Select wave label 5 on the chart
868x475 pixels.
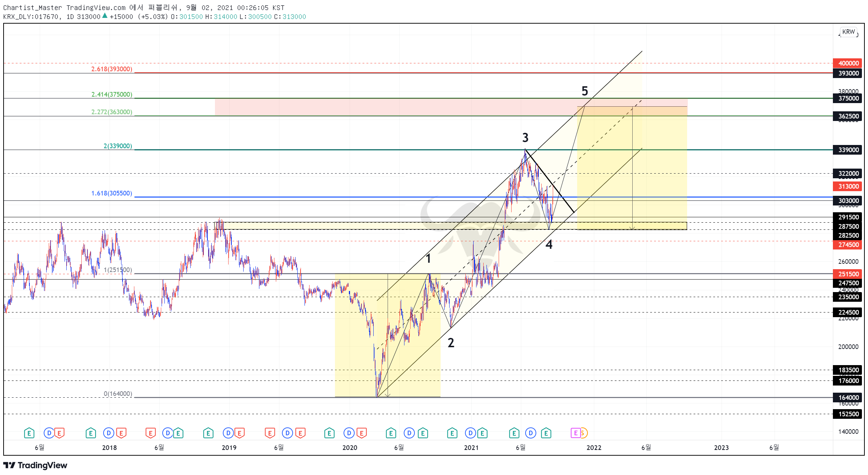585,91
